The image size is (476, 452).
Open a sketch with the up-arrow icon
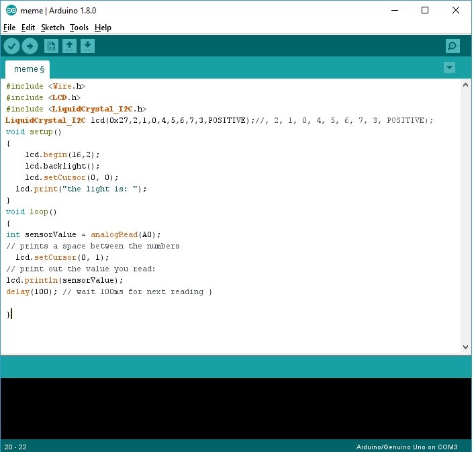pyautogui.click(x=69, y=46)
